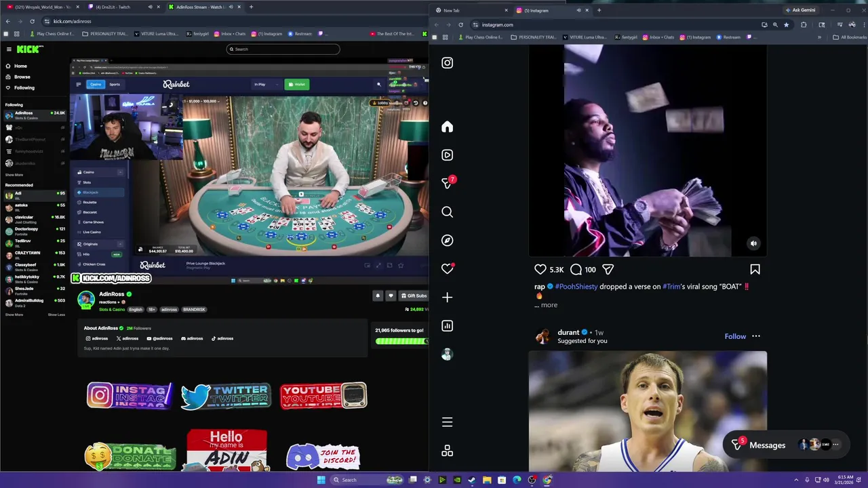Open Instagram Reels icon in sidebar

coord(447,155)
